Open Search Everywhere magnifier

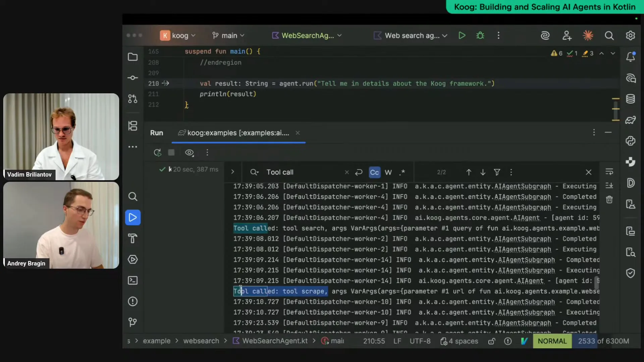(609, 36)
